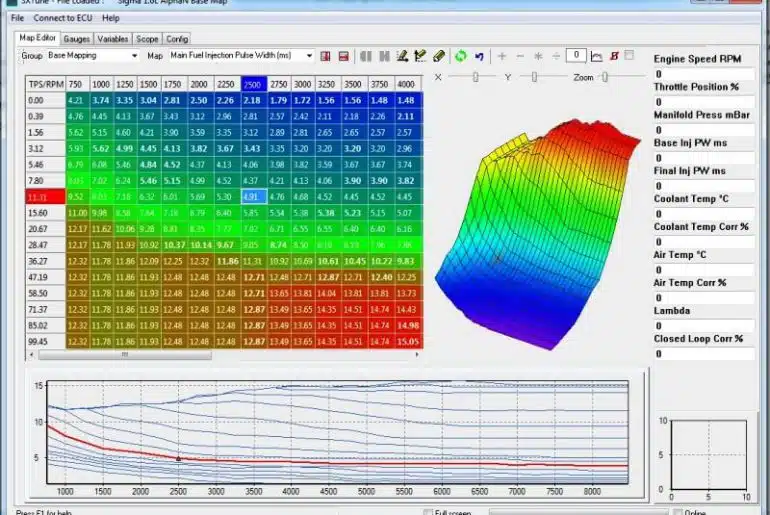Click the red column-select toolbar icon
The image size is (770, 515).
coord(325,56)
